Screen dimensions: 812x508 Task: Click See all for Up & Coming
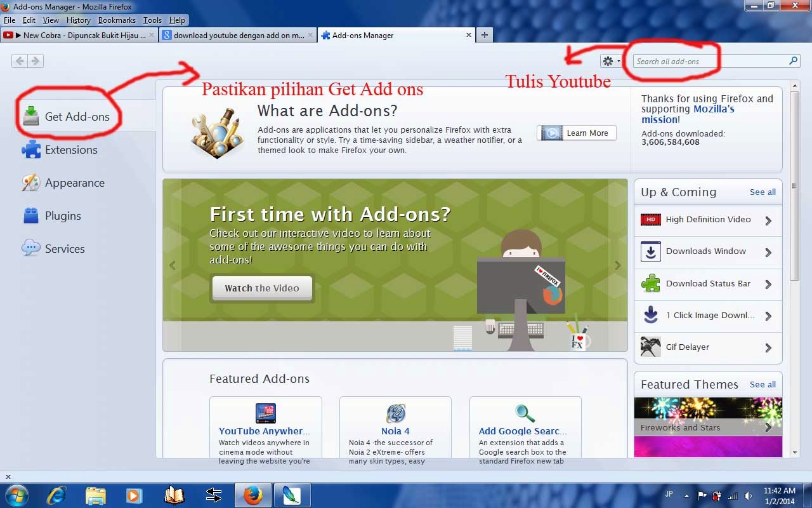click(763, 192)
